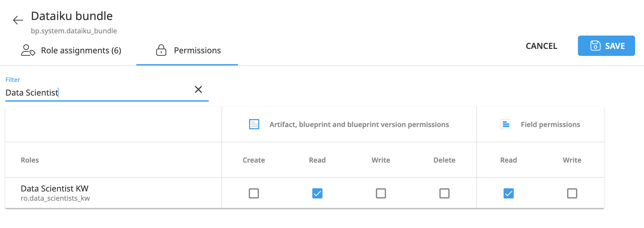Click the artifact and blueprint permissions icon

254,124
